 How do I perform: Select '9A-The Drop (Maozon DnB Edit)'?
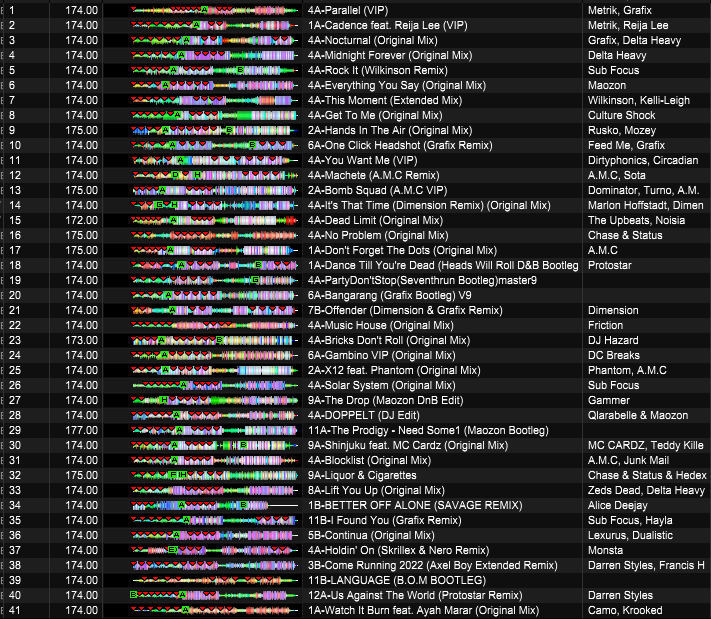coord(385,400)
